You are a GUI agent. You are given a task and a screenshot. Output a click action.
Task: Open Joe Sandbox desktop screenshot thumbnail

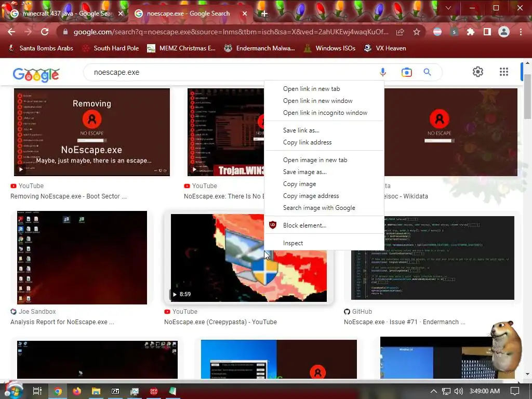(x=82, y=258)
